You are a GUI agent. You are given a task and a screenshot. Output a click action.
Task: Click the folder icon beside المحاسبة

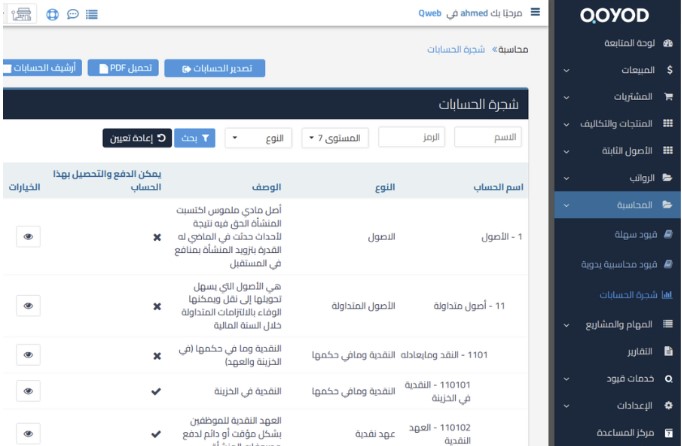[668, 205]
